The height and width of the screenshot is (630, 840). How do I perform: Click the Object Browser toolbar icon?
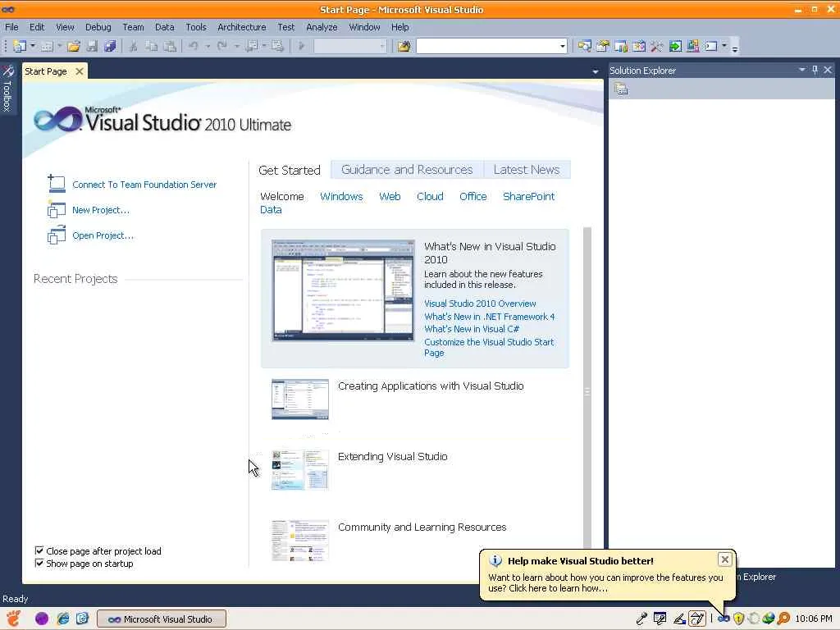point(638,47)
